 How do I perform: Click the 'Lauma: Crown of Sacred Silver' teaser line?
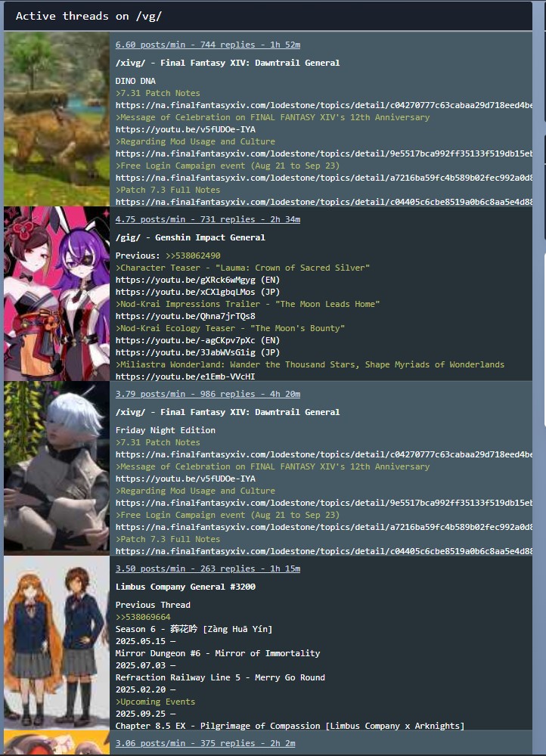click(243, 268)
